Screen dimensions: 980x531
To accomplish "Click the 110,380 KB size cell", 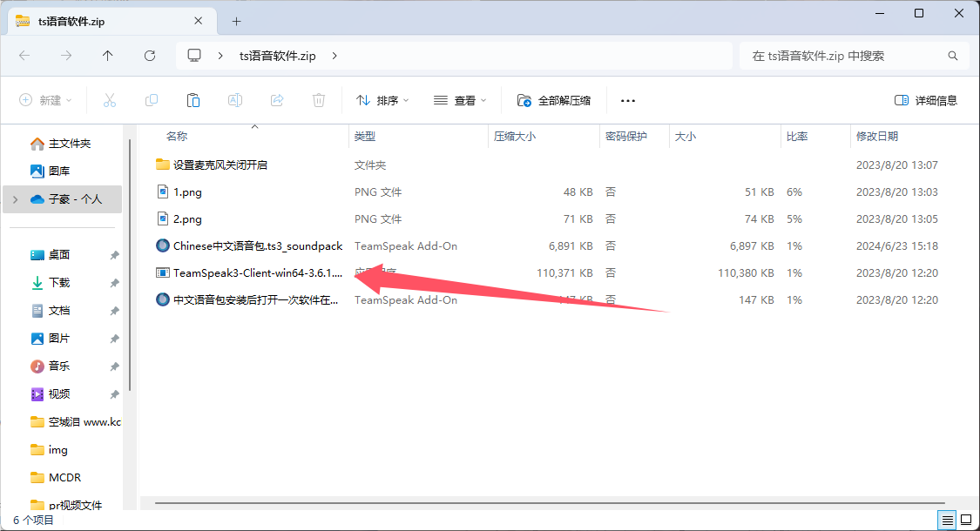I will click(x=746, y=272).
